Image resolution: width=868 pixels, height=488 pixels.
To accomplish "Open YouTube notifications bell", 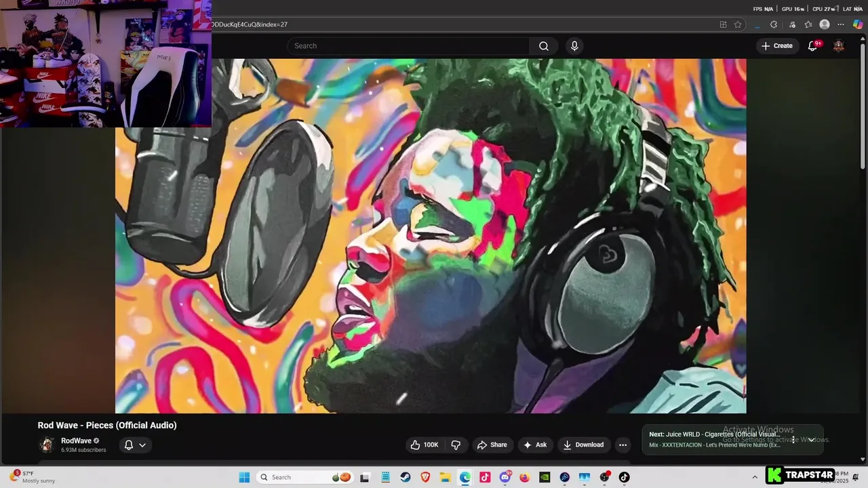I will click(x=813, y=46).
